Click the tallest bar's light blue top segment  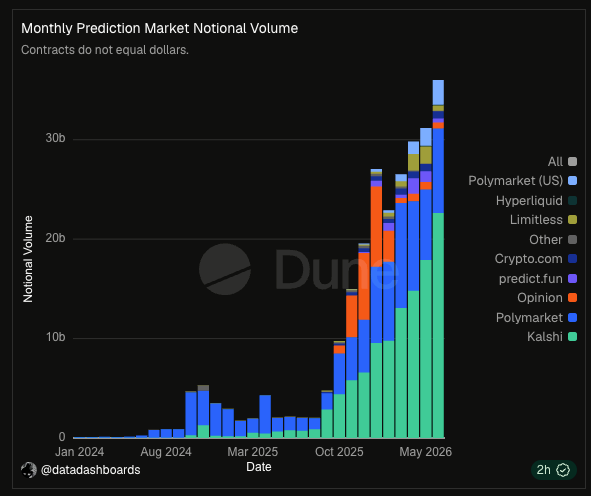(438, 92)
